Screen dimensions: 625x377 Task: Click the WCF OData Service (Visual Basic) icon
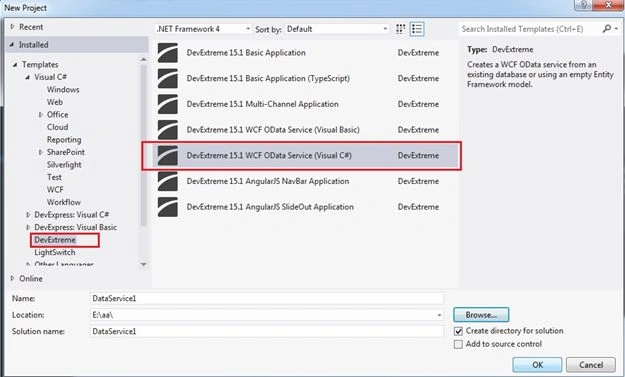[x=168, y=130]
